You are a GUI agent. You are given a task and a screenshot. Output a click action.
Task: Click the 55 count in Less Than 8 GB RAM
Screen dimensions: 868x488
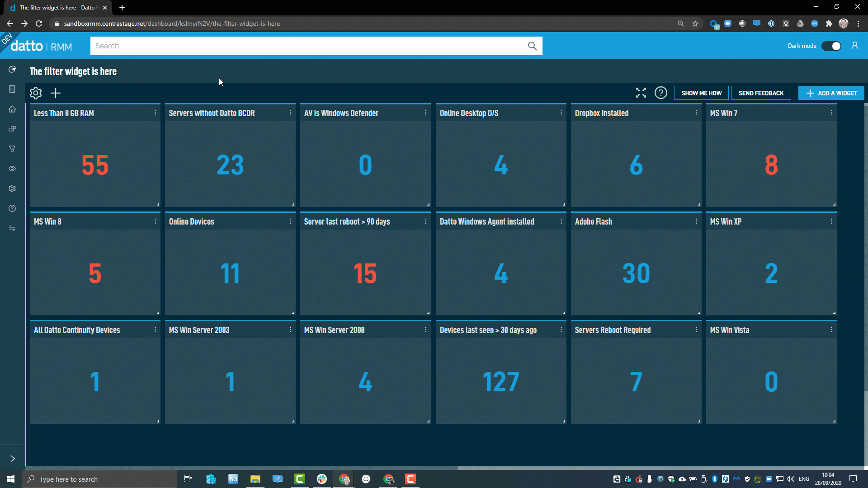(95, 165)
